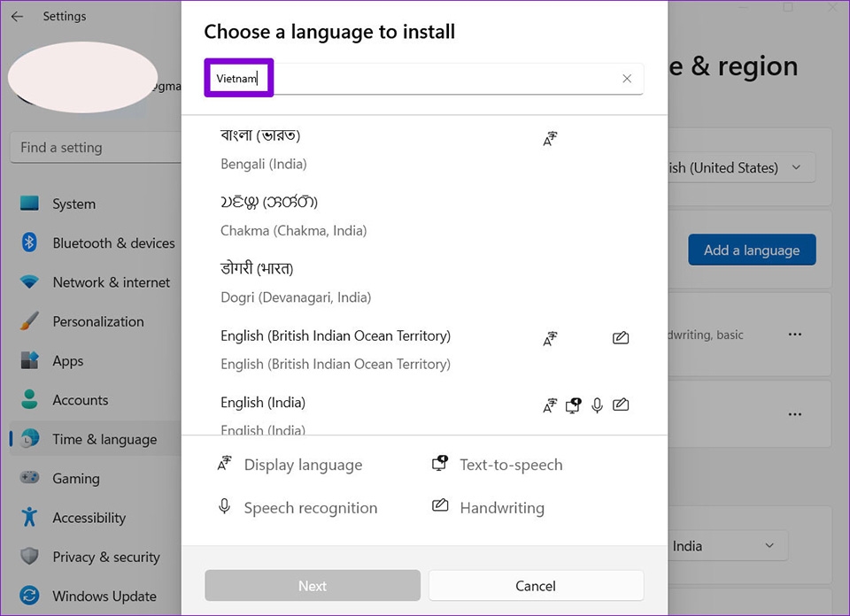Image resolution: width=850 pixels, height=616 pixels.
Task: Open the Apps settings page
Action: pyautogui.click(x=67, y=361)
